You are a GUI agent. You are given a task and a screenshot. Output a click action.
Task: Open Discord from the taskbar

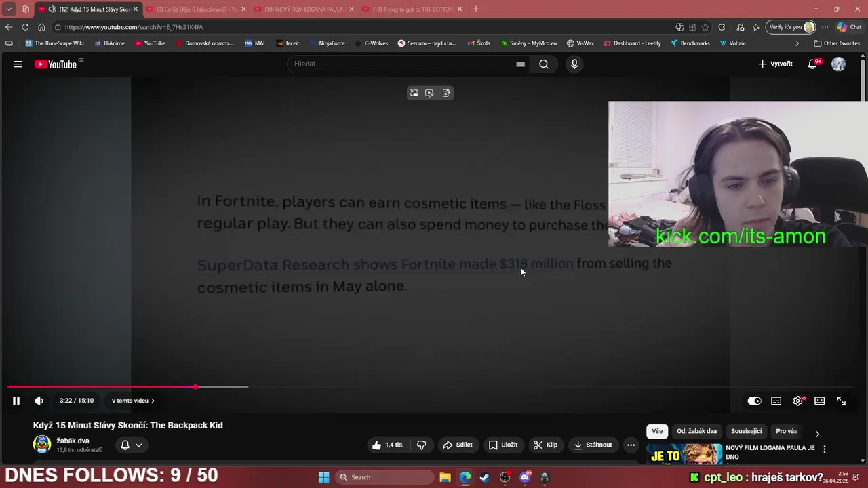tap(524, 477)
